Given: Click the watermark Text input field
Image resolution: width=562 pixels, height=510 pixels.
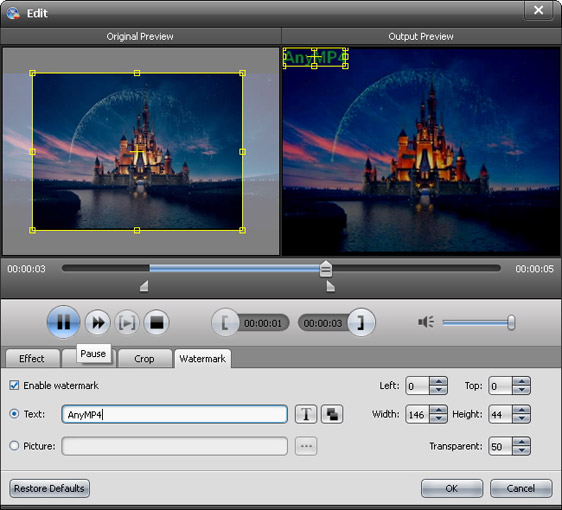Looking at the screenshot, I should 175,414.
